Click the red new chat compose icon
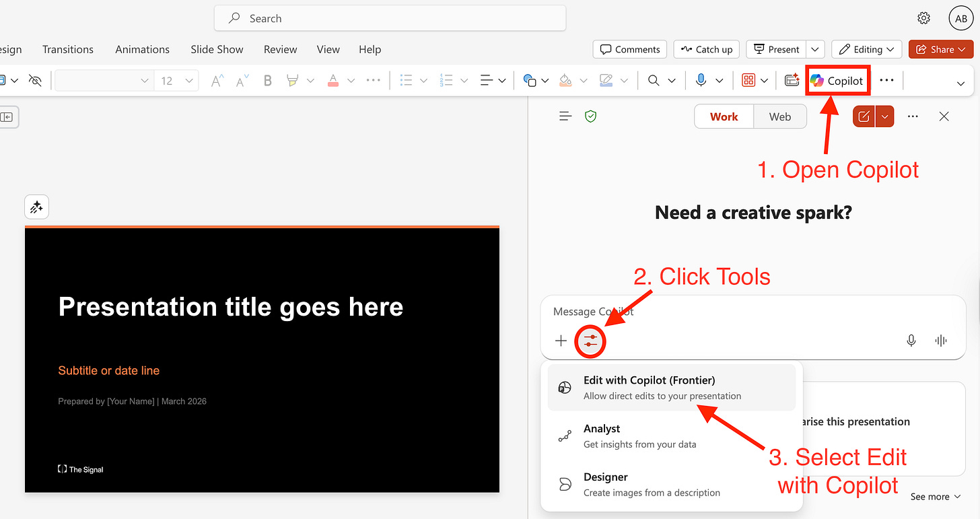This screenshot has width=980, height=519. point(864,116)
